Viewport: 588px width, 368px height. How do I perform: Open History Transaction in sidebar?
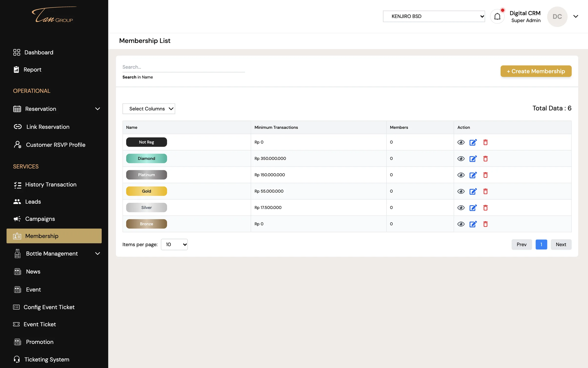tap(45, 184)
